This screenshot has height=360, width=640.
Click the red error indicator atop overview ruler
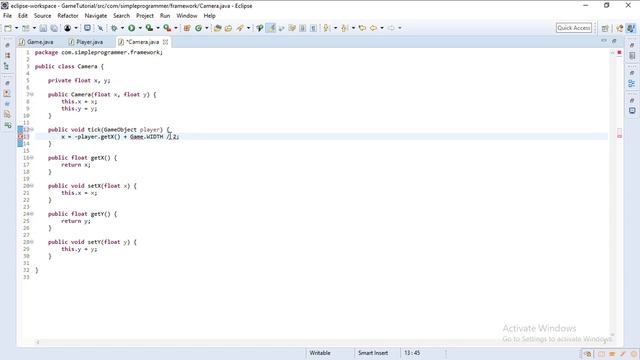pos(619,53)
